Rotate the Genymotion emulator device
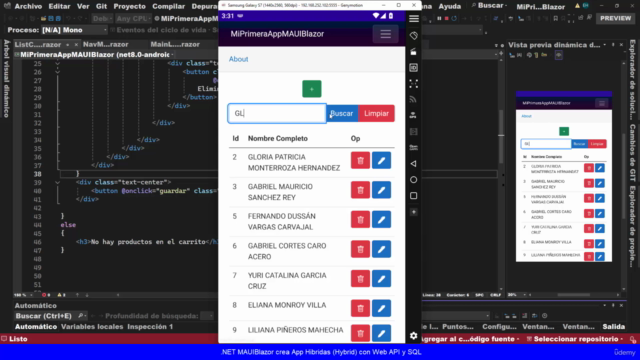The width and height of the screenshot is (640, 360). (x=413, y=36)
